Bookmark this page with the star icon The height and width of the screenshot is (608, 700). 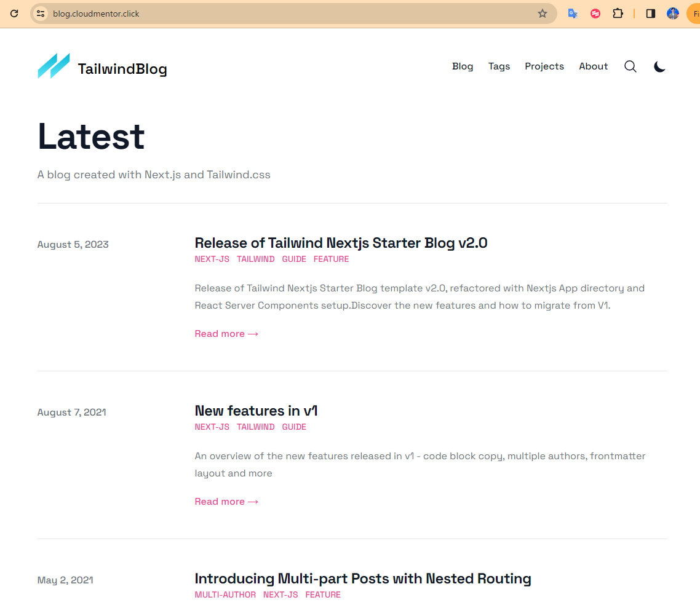542,14
